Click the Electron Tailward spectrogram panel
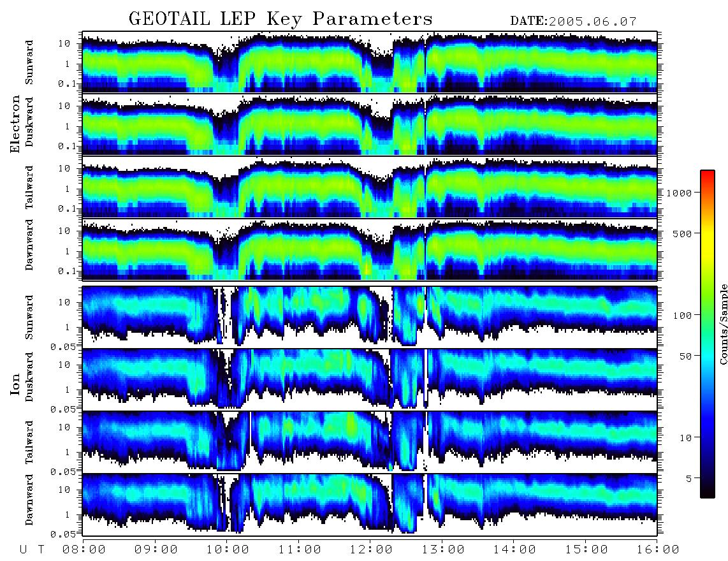The width and height of the screenshot is (728, 561). tap(370, 187)
